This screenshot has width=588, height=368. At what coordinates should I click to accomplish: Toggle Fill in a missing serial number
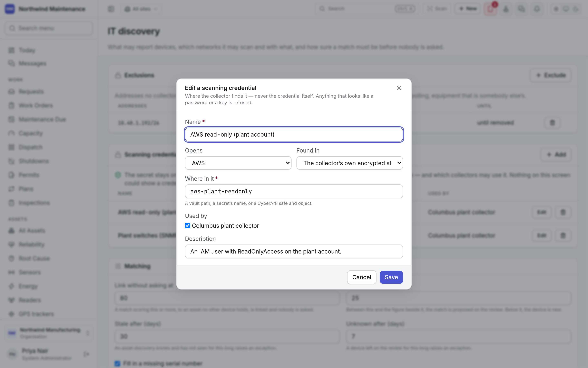(117, 364)
